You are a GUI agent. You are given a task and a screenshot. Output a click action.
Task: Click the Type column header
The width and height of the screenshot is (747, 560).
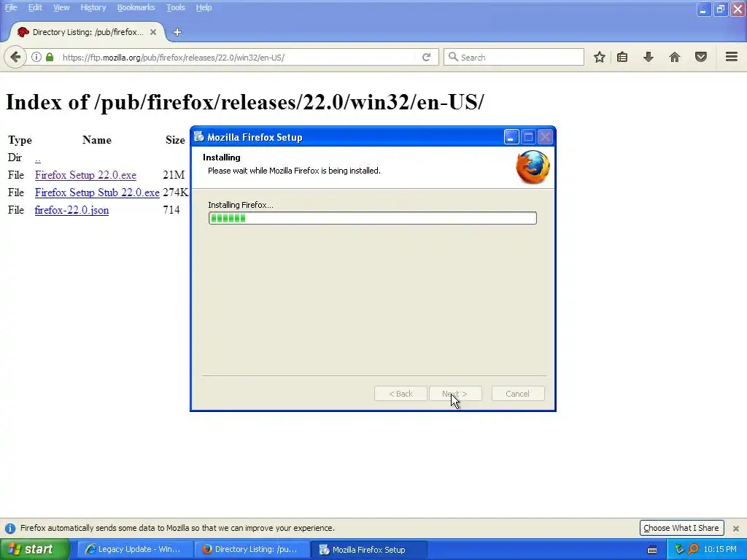[x=20, y=140]
